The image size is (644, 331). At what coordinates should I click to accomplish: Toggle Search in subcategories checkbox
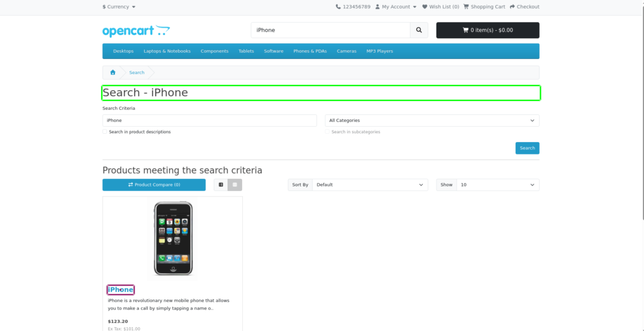(327, 132)
